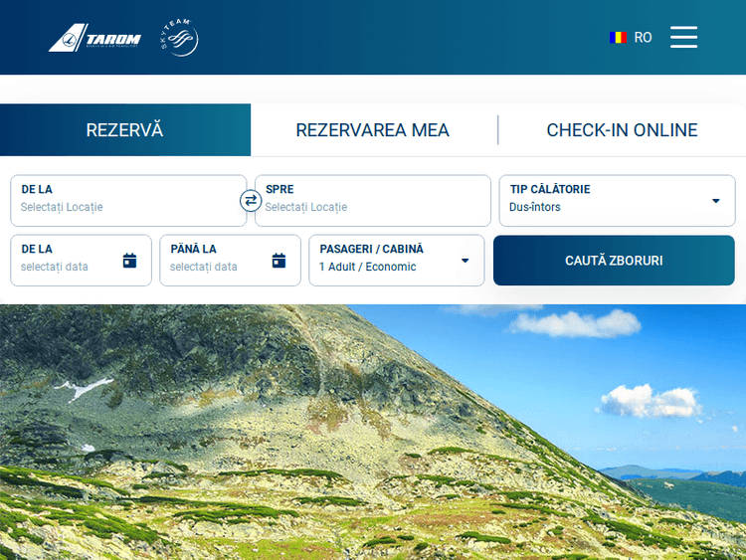The image size is (746, 560).
Task: Open the PASAGERI / CABINĂ dropdown
Action: [x=397, y=261]
